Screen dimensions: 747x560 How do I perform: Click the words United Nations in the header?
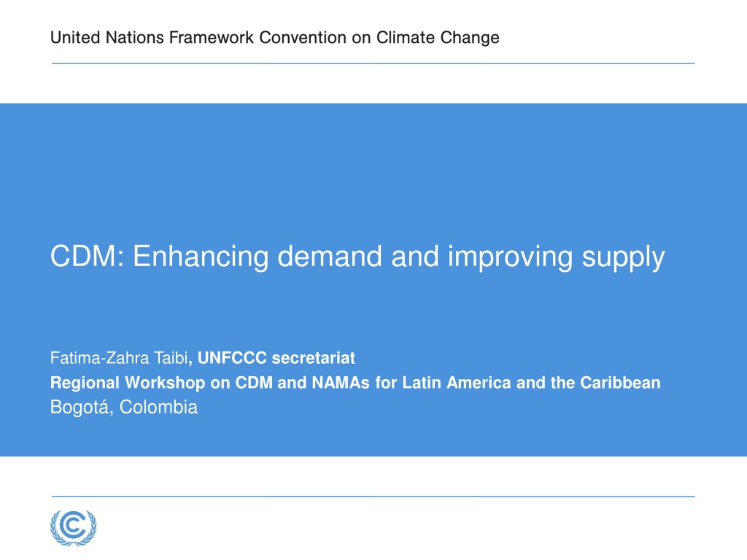pos(107,38)
